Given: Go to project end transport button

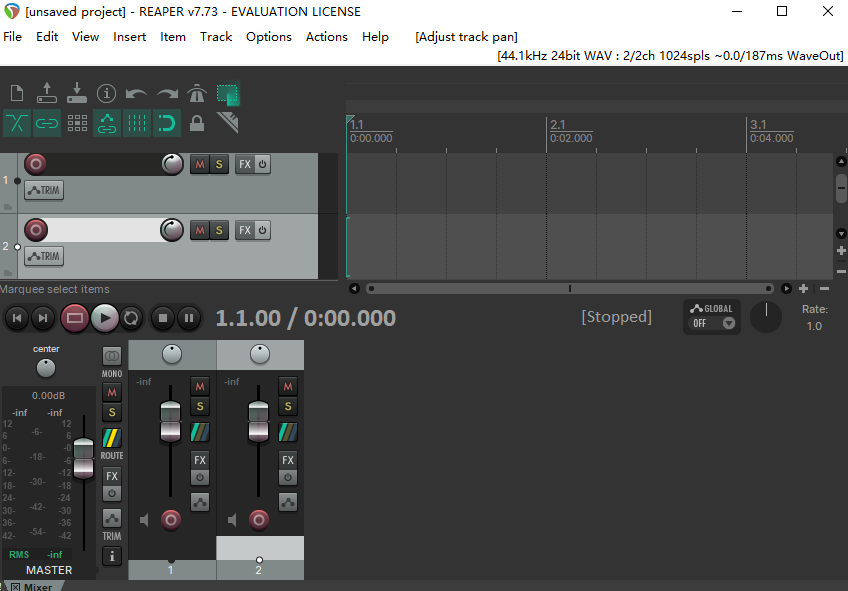Looking at the screenshot, I should coord(43,318).
